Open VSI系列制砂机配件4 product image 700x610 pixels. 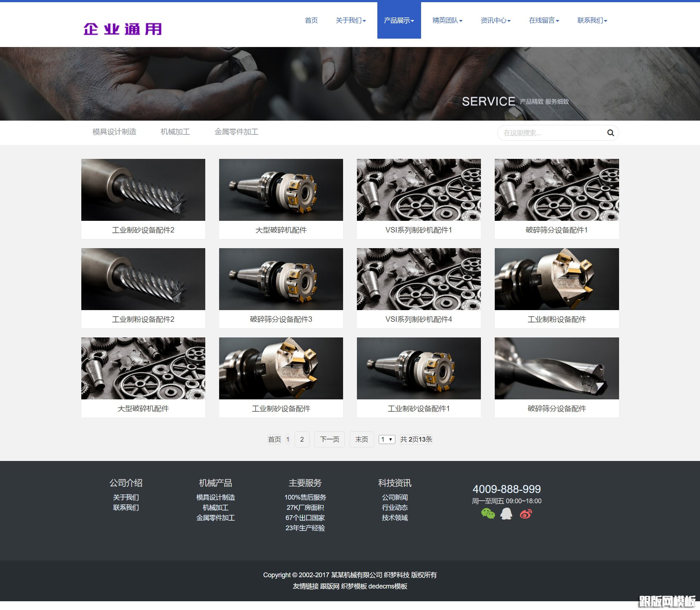tap(419, 279)
